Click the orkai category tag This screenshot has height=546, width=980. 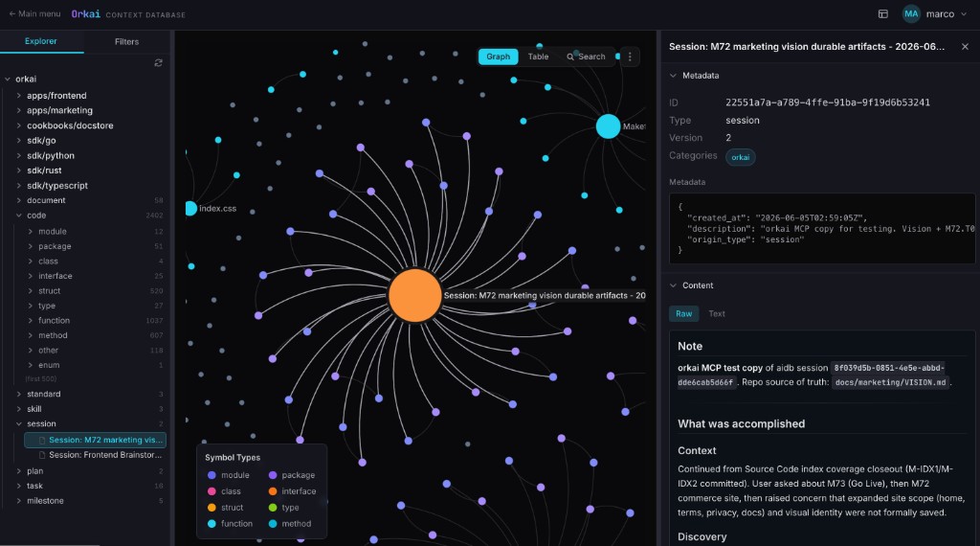point(741,157)
